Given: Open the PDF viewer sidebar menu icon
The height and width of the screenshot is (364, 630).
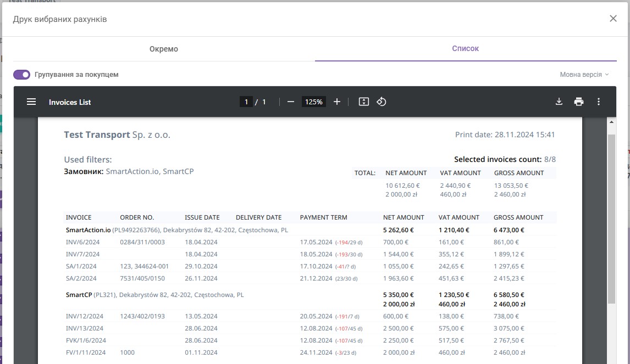Looking at the screenshot, I should coord(31,102).
